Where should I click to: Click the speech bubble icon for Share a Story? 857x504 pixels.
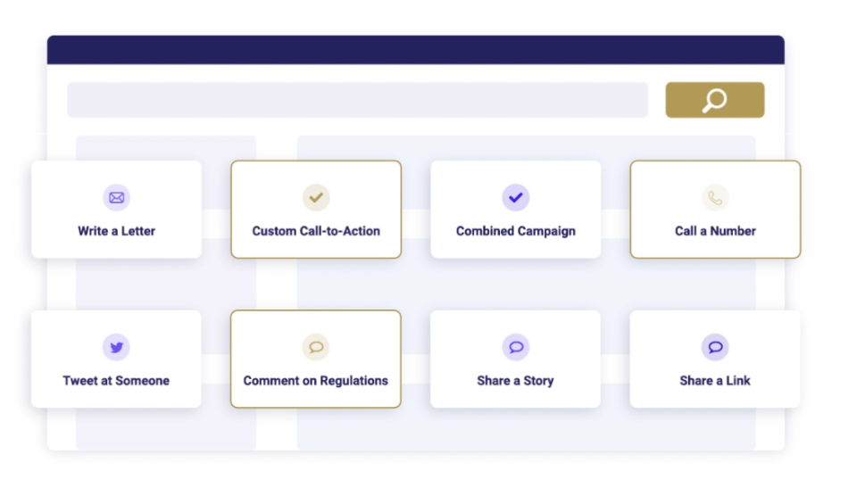(x=516, y=347)
